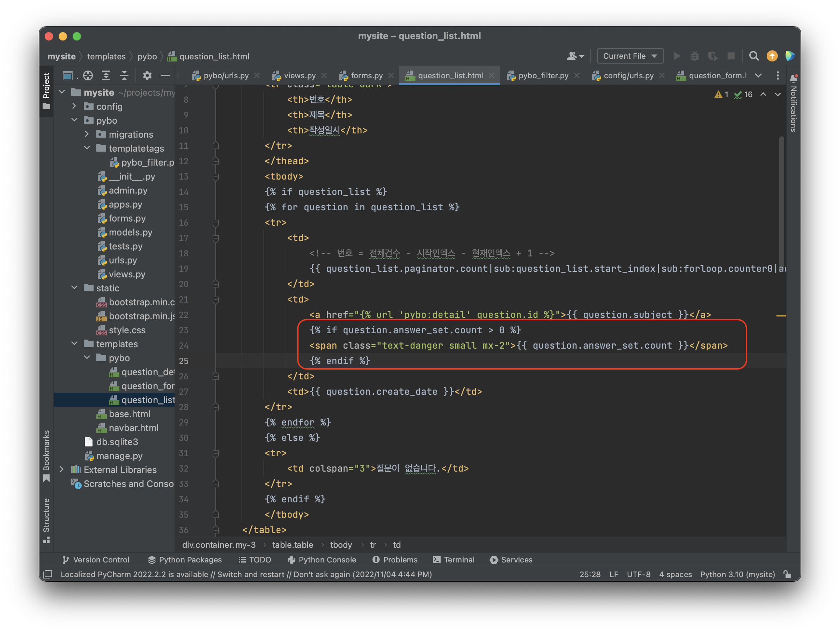Collapse the templatetags folder
Screen dimensions: 840x633
point(87,148)
